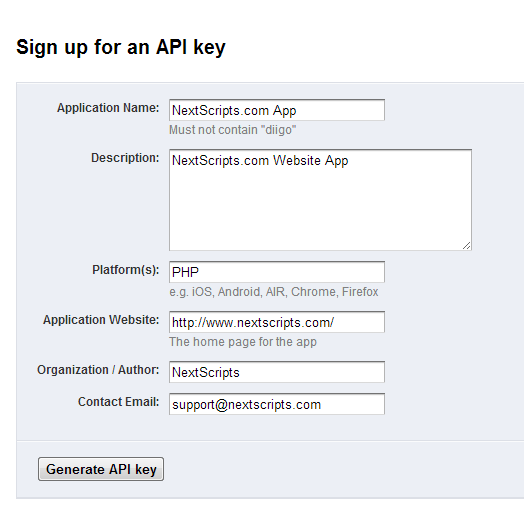Click the Platform(s) label
Image resolution: width=524 pixels, height=528 pixels.
[x=126, y=270]
